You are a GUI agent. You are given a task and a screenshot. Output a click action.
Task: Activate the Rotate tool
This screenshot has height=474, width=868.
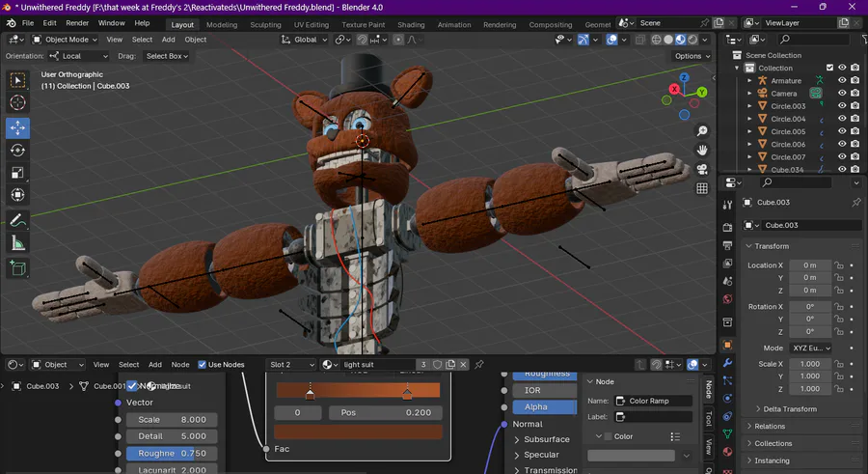tap(17, 151)
